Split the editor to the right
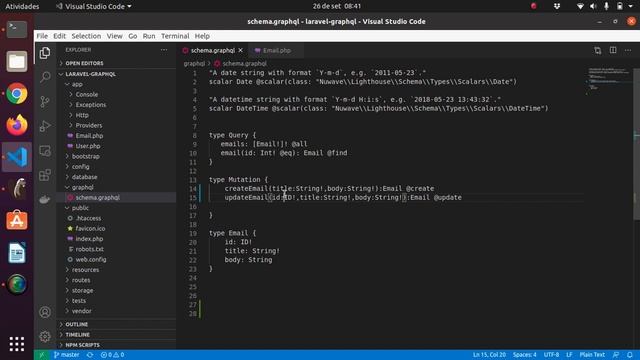This screenshot has height=360, width=640. tap(613, 50)
